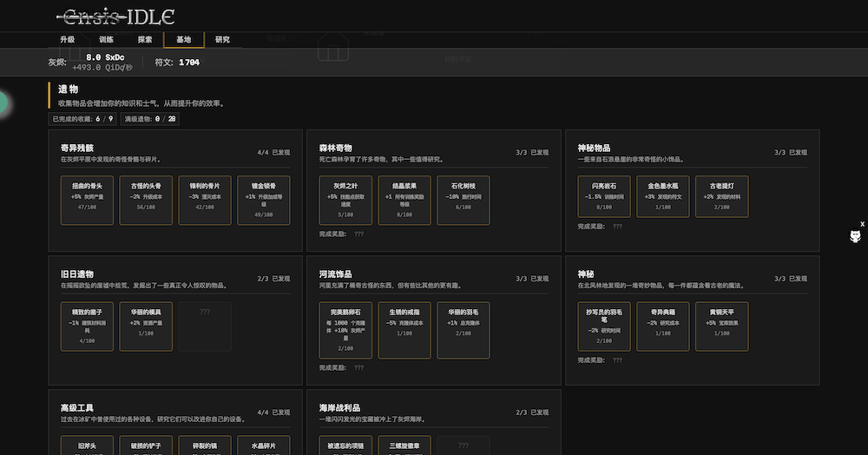Select the 石化树枝 relic card
This screenshot has height=455, width=868.
click(x=464, y=200)
